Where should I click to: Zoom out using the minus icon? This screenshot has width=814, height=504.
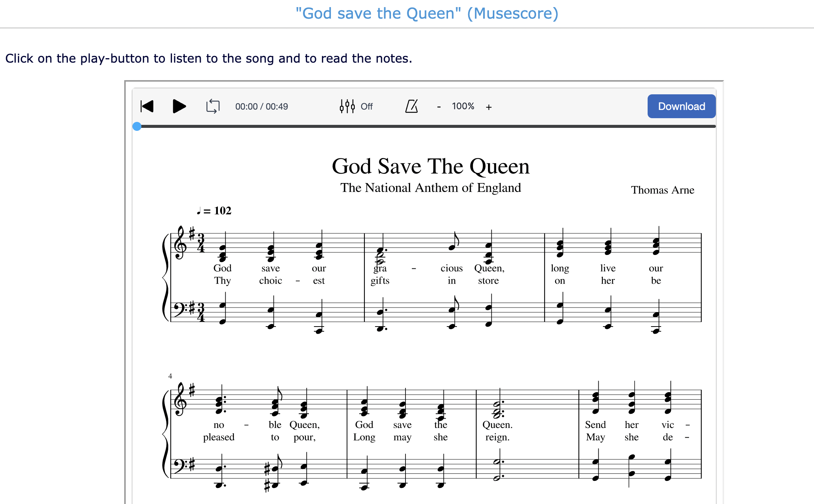[x=439, y=107]
